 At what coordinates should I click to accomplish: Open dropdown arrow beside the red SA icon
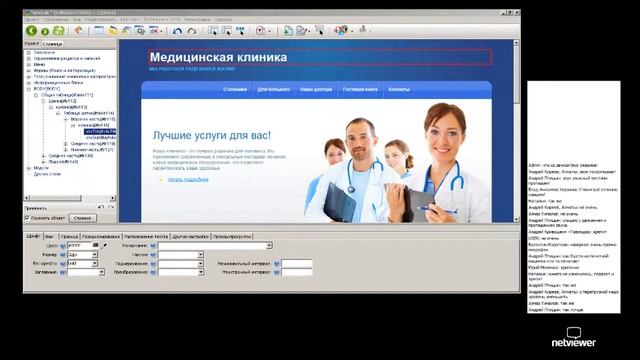(162, 31)
